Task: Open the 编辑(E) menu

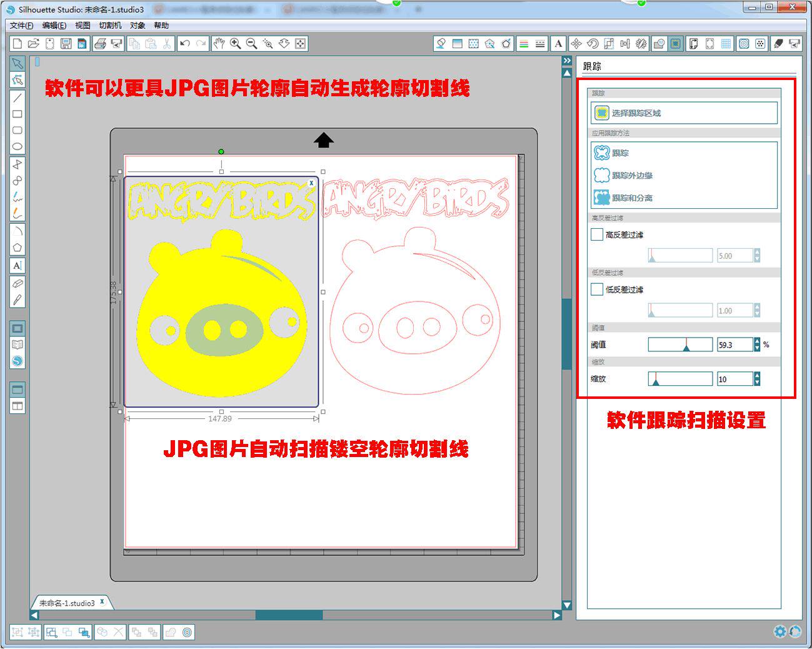Action: coord(54,26)
